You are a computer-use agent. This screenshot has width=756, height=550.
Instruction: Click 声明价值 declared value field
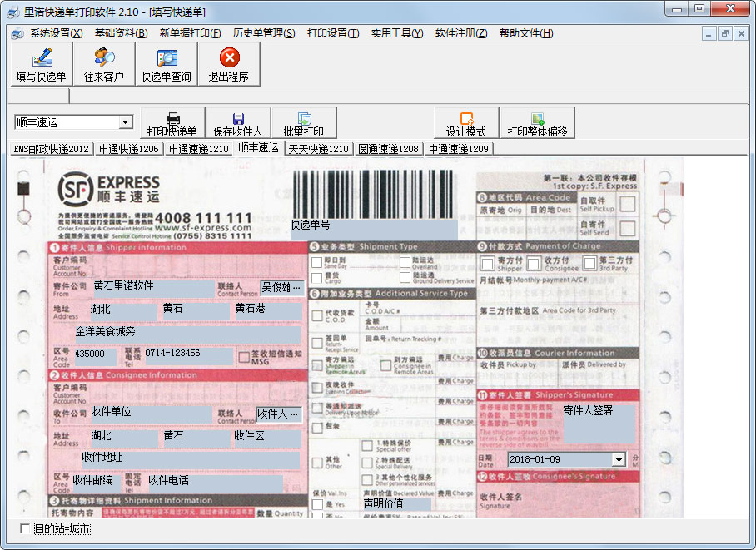coord(397,504)
